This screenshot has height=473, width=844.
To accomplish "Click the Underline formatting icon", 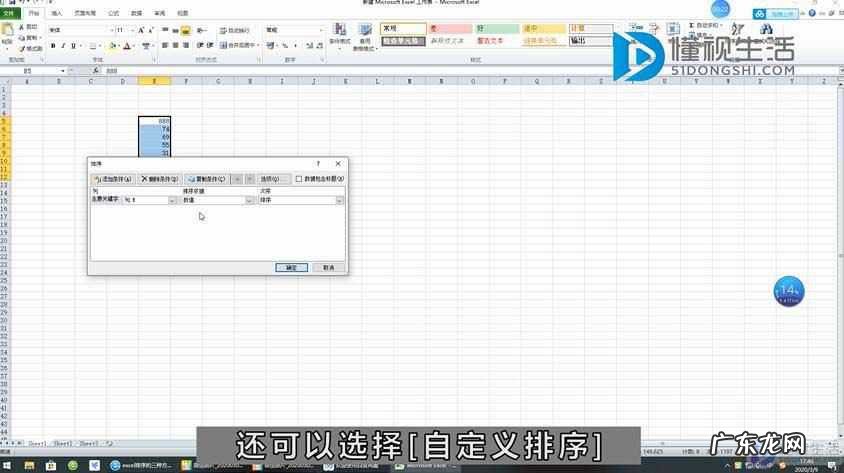I will [73, 46].
